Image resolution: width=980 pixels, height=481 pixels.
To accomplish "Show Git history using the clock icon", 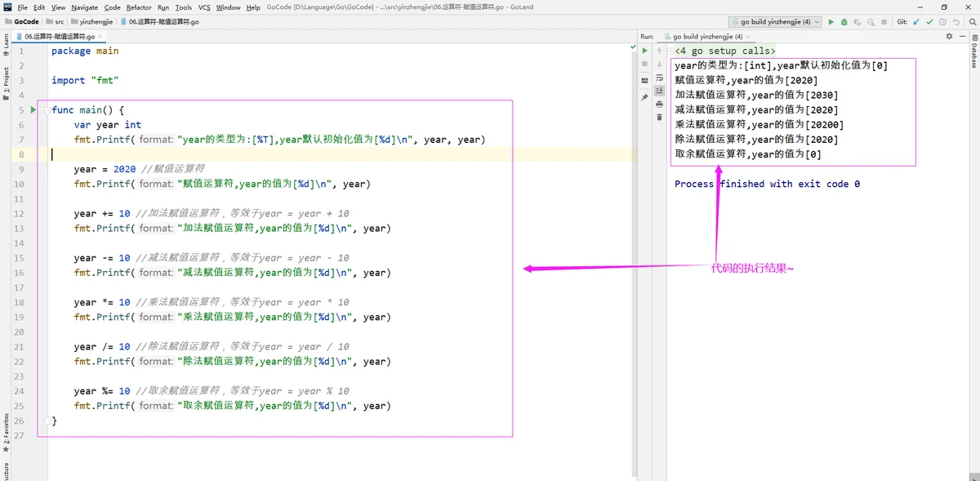I will (x=943, y=22).
